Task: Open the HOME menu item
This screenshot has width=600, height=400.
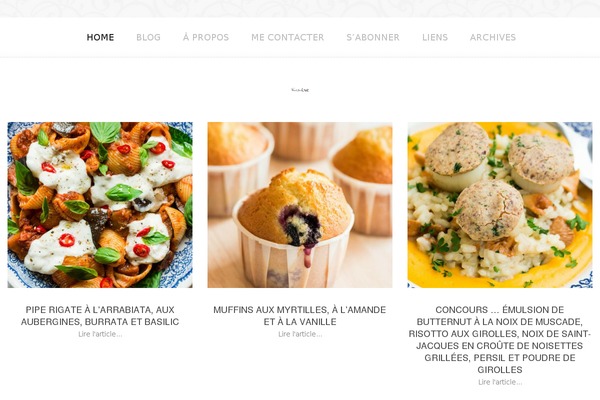Action: [x=100, y=37]
